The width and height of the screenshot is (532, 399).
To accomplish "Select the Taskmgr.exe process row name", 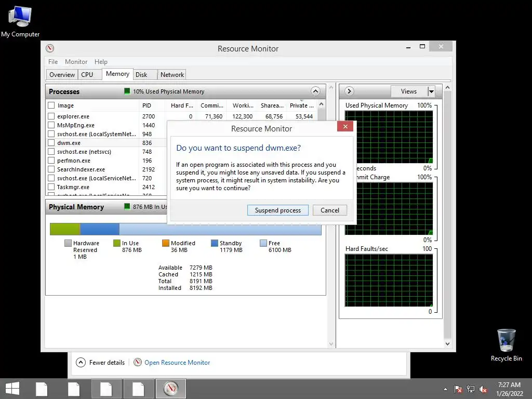I will [x=73, y=187].
